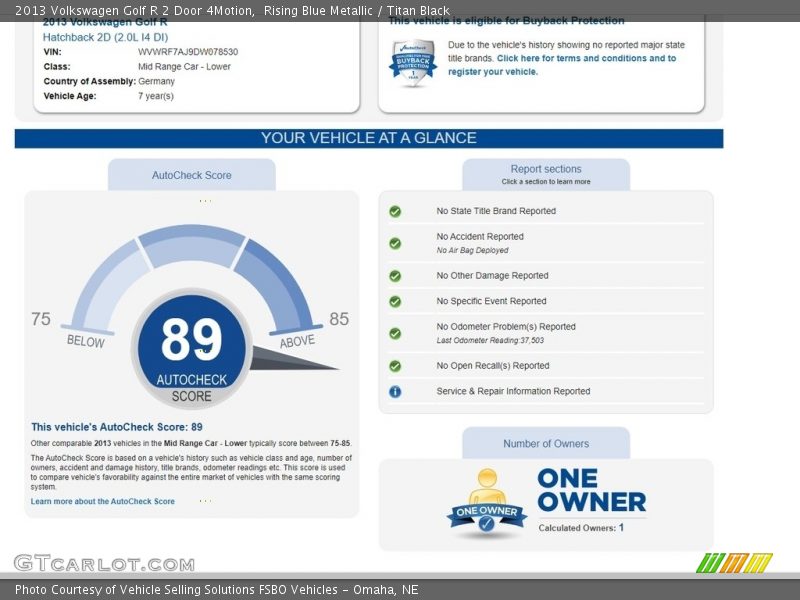Click green check beside No Other Damage Reported
Viewport: 800px width, 600px height.
point(395,276)
